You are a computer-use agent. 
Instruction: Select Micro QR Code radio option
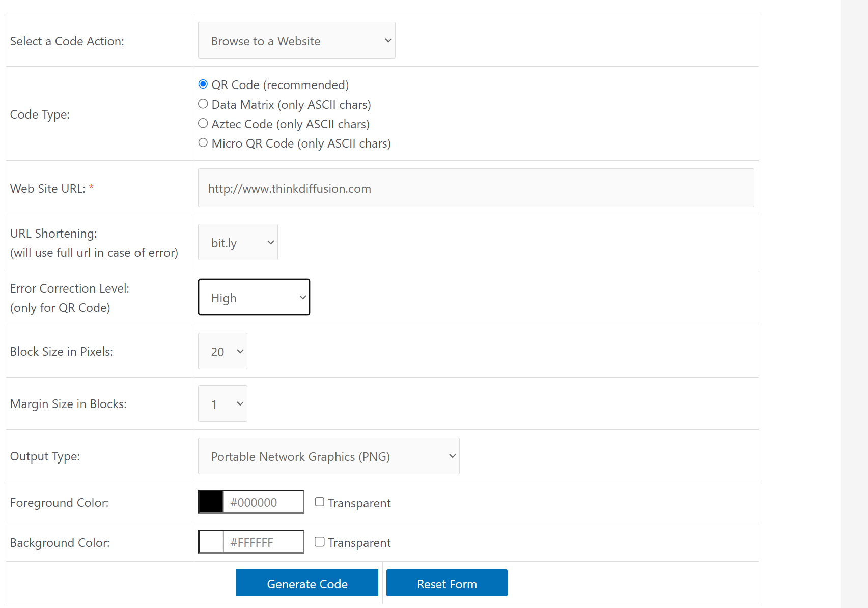pos(203,142)
